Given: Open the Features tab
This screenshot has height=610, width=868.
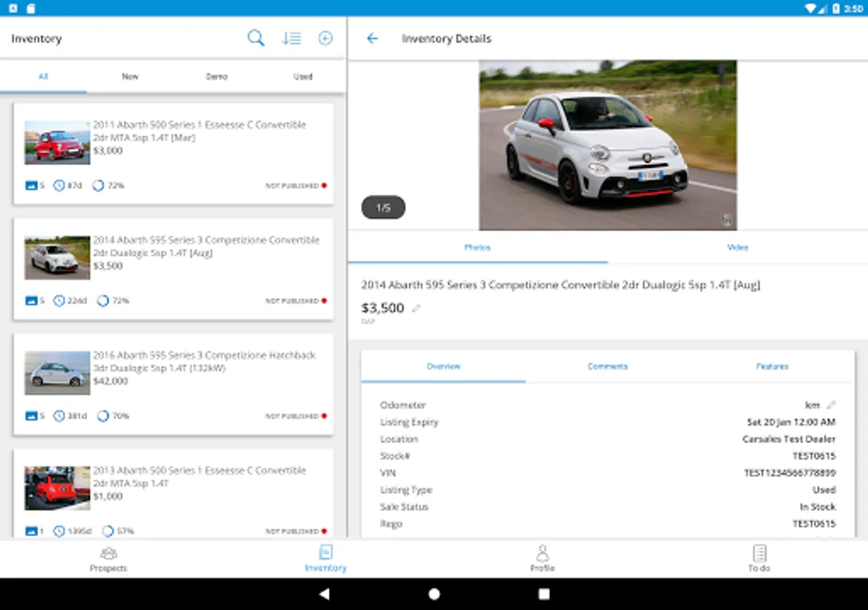Looking at the screenshot, I should click(x=772, y=367).
